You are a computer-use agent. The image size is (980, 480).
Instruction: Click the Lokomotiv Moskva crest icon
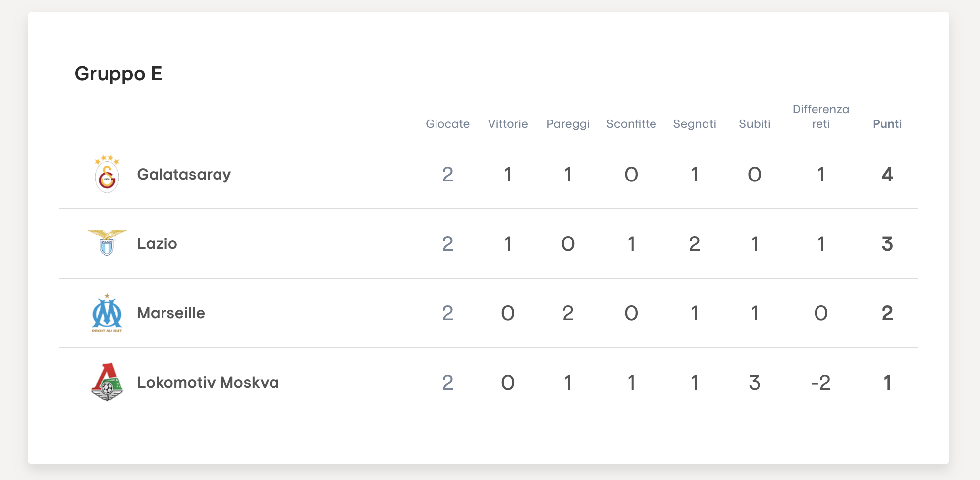(107, 382)
